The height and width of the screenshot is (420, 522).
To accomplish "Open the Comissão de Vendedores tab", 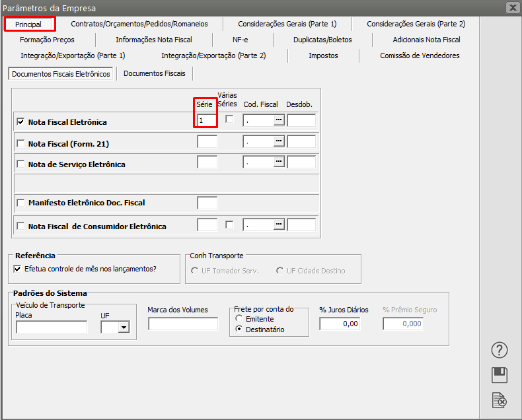I will coord(420,55).
